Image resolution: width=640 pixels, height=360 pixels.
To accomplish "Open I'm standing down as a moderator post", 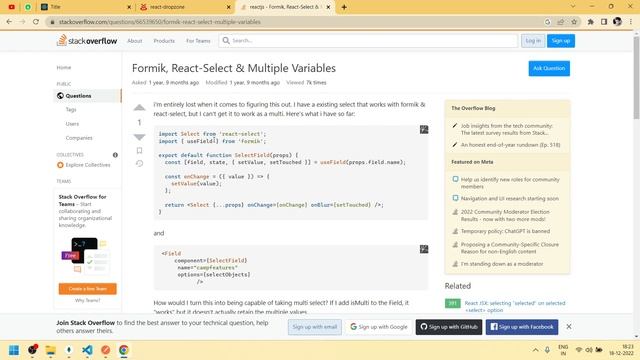I will [x=502, y=264].
